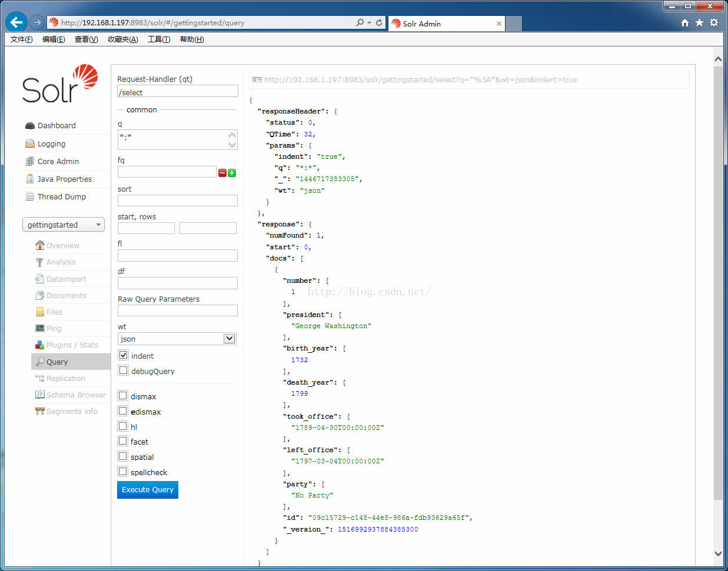Click the Solr logo

60,84
